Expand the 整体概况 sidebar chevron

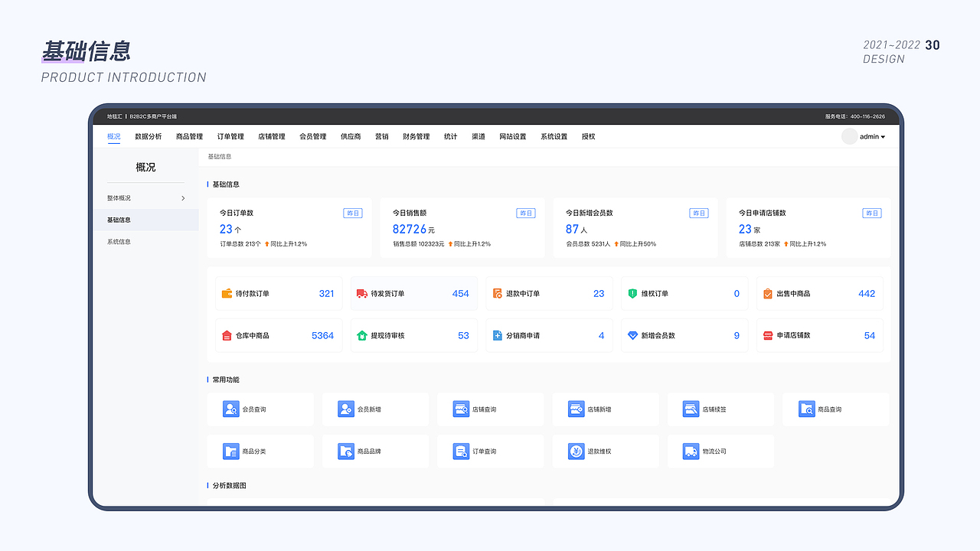pos(183,198)
